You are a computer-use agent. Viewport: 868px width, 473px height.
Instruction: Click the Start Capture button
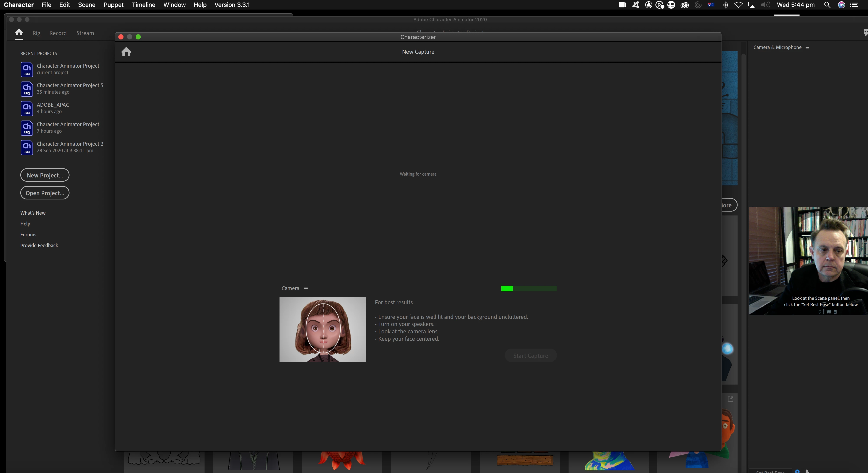click(x=530, y=356)
